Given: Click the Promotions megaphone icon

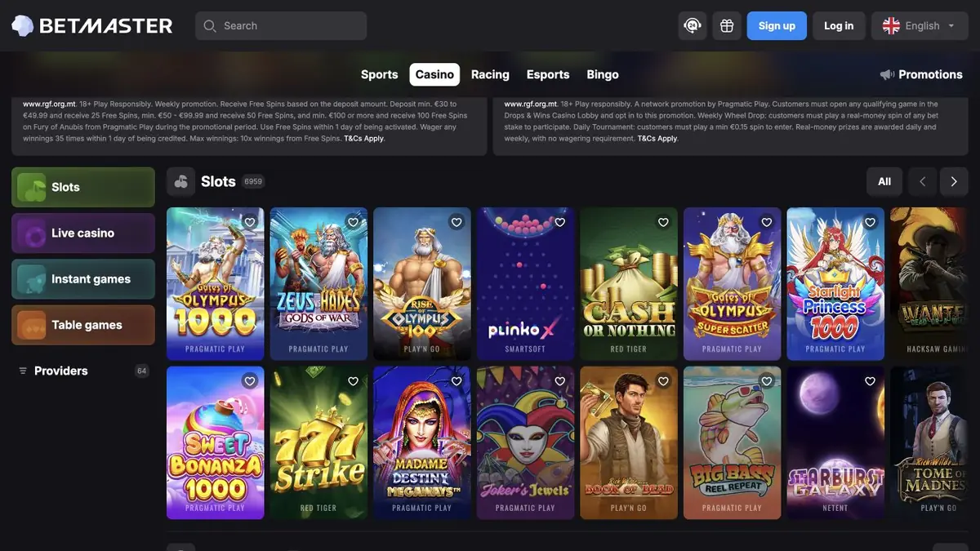Looking at the screenshot, I should coord(887,74).
